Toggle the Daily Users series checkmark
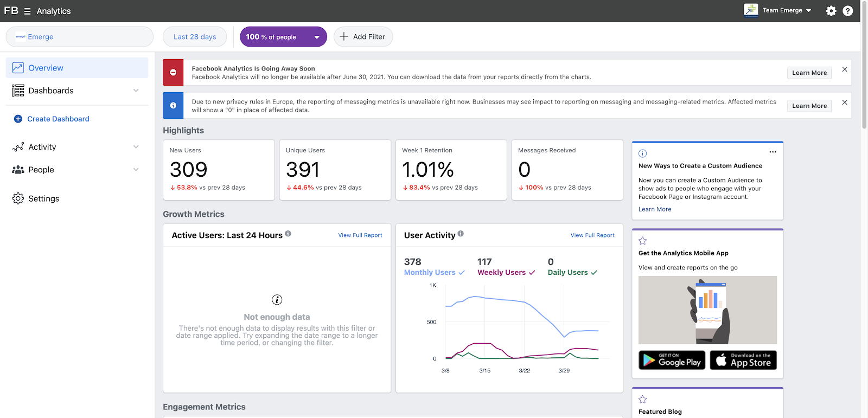The image size is (868, 418). click(594, 273)
